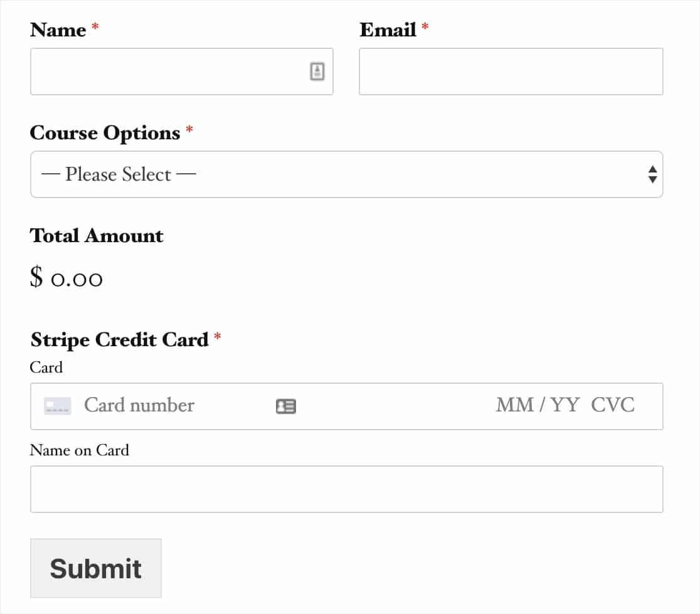Expand the course selection list
Screen dimensions: 700x614
pos(346,174)
